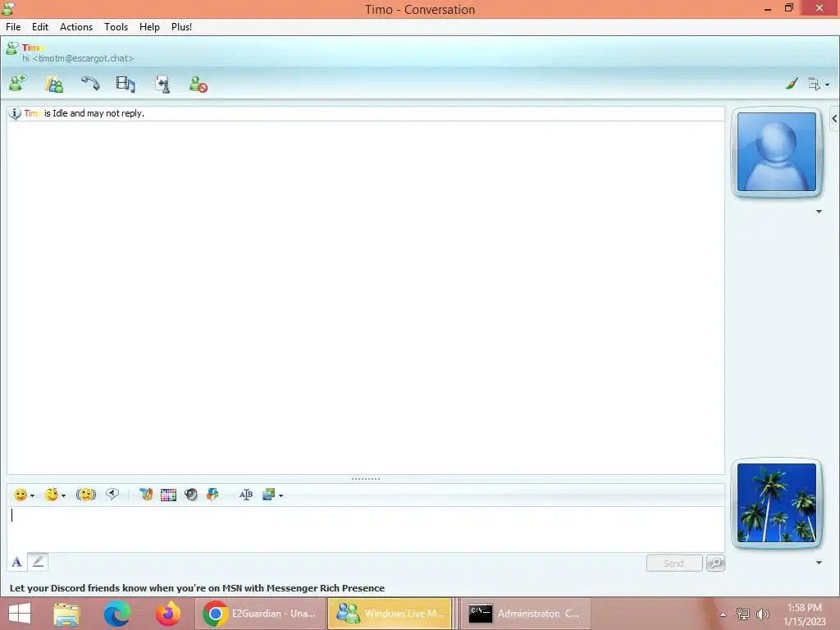Switch to the Administrator command prompt taskbar window
Viewport: 840px width, 630px height.
coord(526,614)
